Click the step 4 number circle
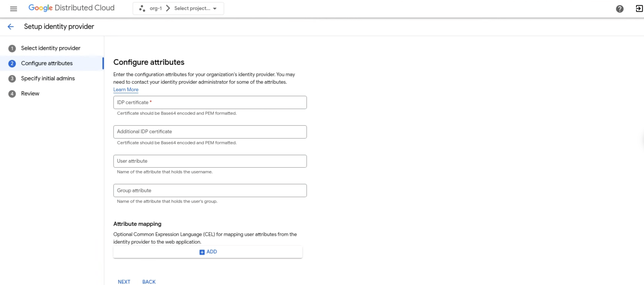Viewport: 644px width, 285px height. tap(12, 94)
